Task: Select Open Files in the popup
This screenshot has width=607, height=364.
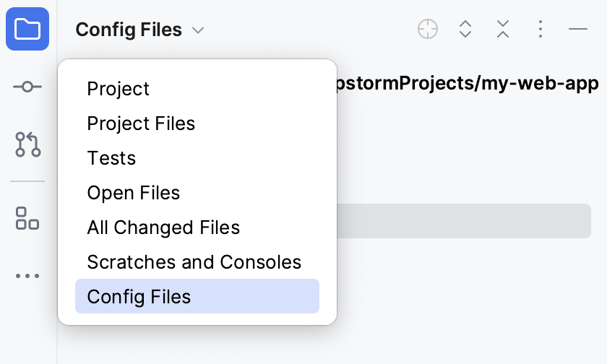Action: (x=134, y=193)
